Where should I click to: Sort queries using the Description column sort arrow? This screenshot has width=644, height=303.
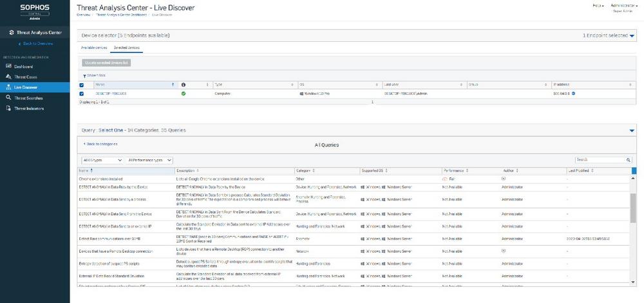point(198,170)
